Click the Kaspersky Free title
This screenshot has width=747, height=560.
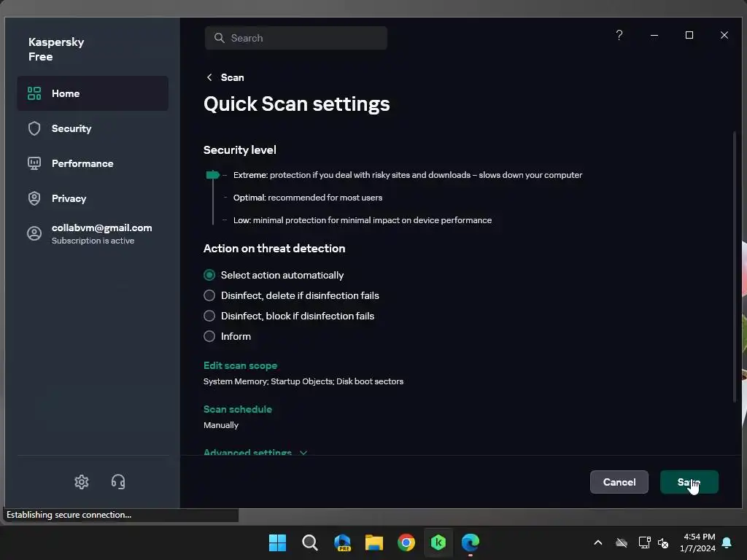[x=56, y=49]
